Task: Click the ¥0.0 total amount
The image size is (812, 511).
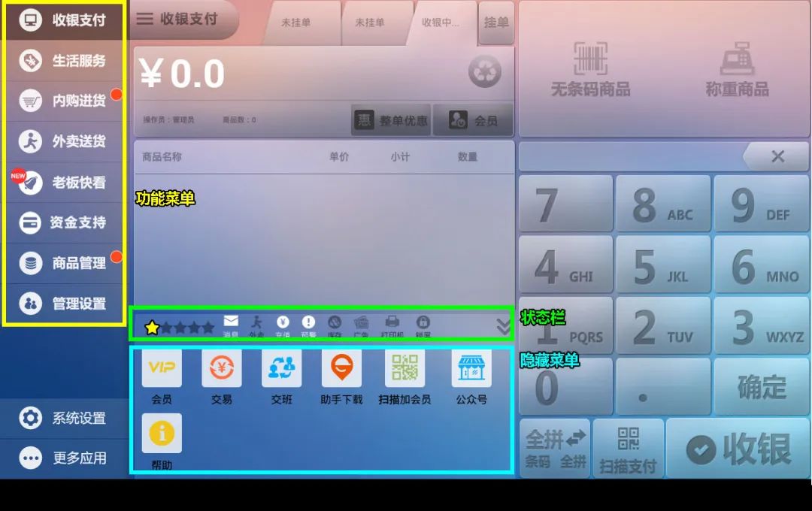Action: [182, 74]
